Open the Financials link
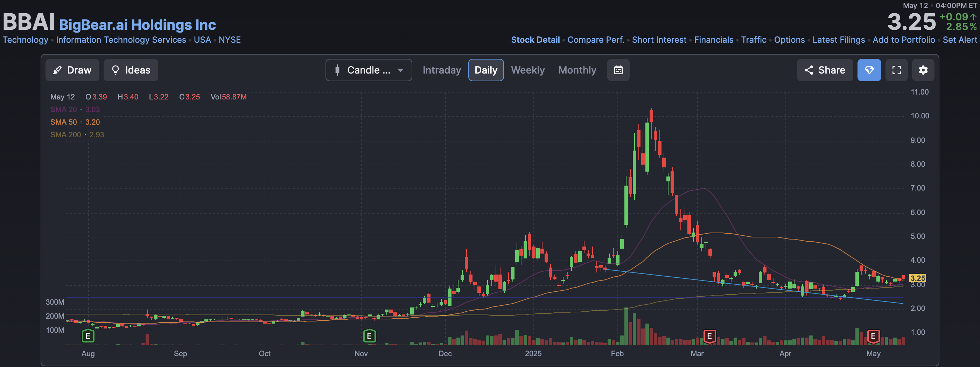The height and width of the screenshot is (367, 980). (714, 40)
